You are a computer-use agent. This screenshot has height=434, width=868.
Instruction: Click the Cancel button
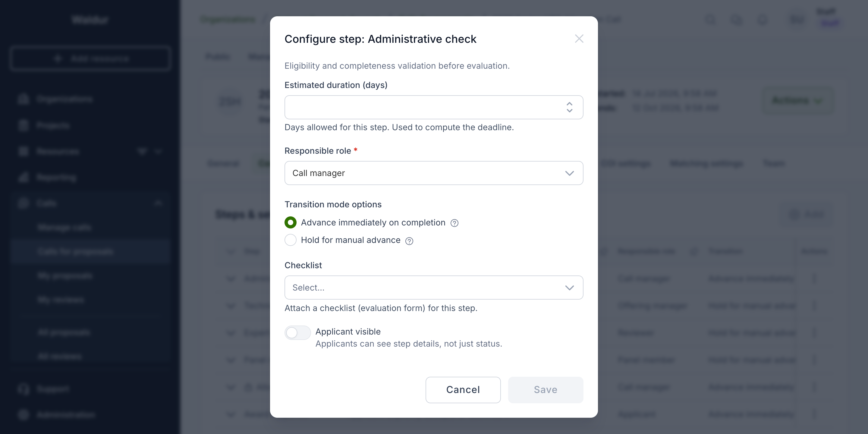pyautogui.click(x=463, y=389)
